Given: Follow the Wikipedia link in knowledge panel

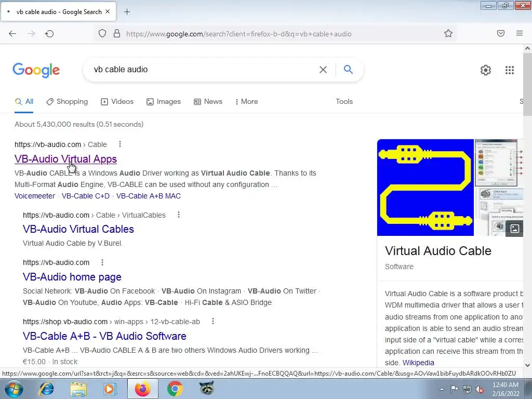Looking at the screenshot, I should 418,362.
